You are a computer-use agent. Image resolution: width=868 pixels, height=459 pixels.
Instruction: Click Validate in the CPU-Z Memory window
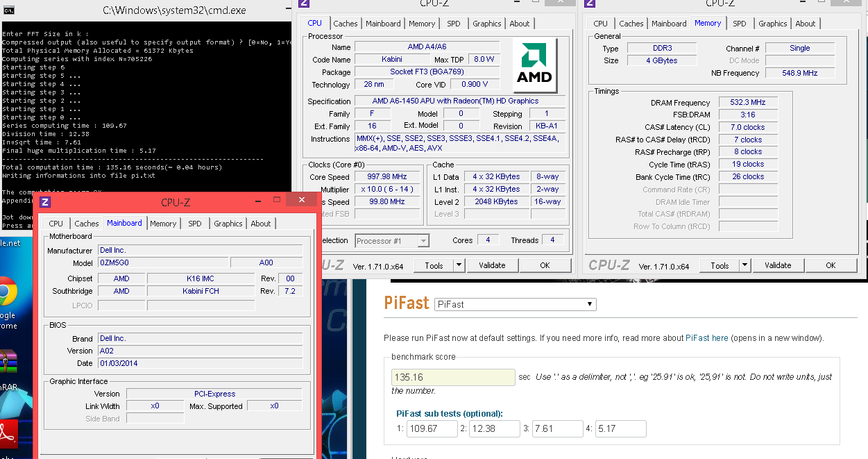pyautogui.click(x=778, y=265)
